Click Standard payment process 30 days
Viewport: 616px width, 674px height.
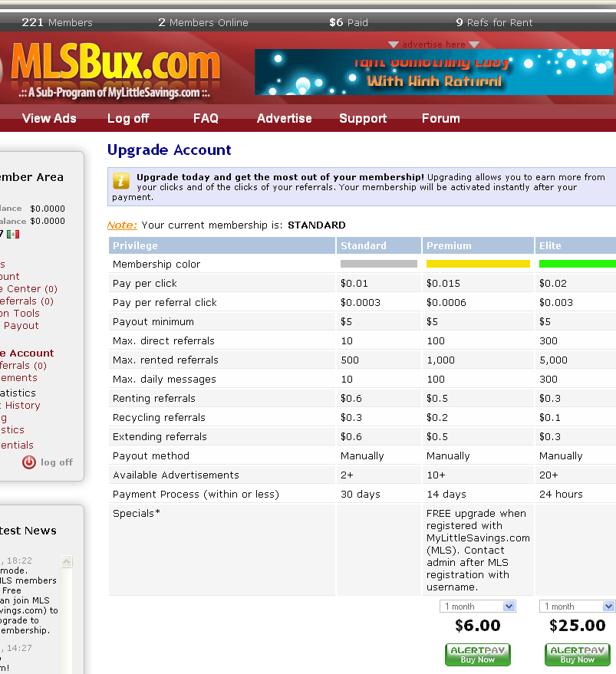point(361,495)
